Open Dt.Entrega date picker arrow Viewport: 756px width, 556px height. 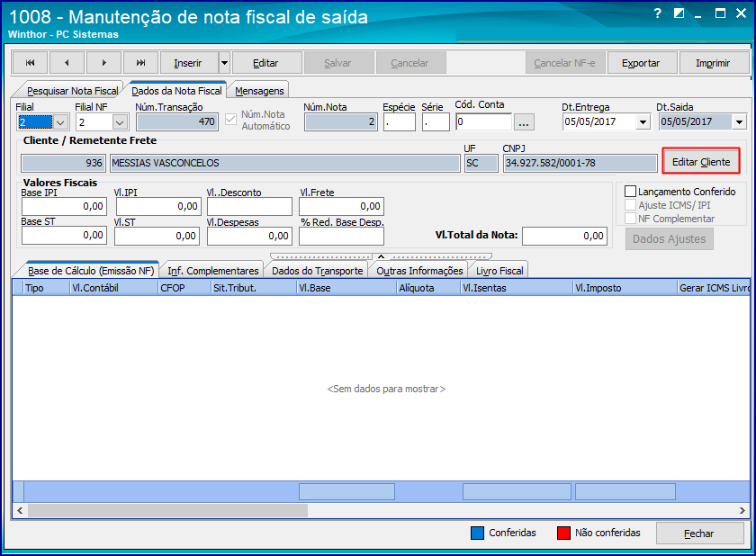(x=643, y=122)
